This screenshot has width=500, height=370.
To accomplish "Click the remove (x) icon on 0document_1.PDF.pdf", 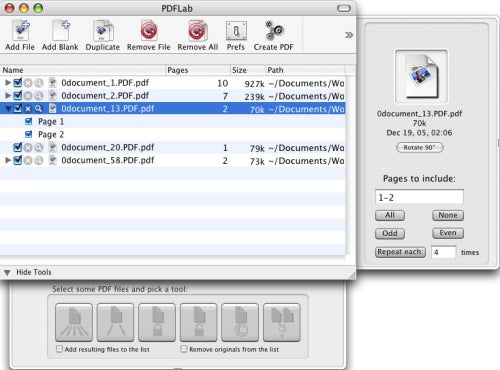I will pos(28,83).
